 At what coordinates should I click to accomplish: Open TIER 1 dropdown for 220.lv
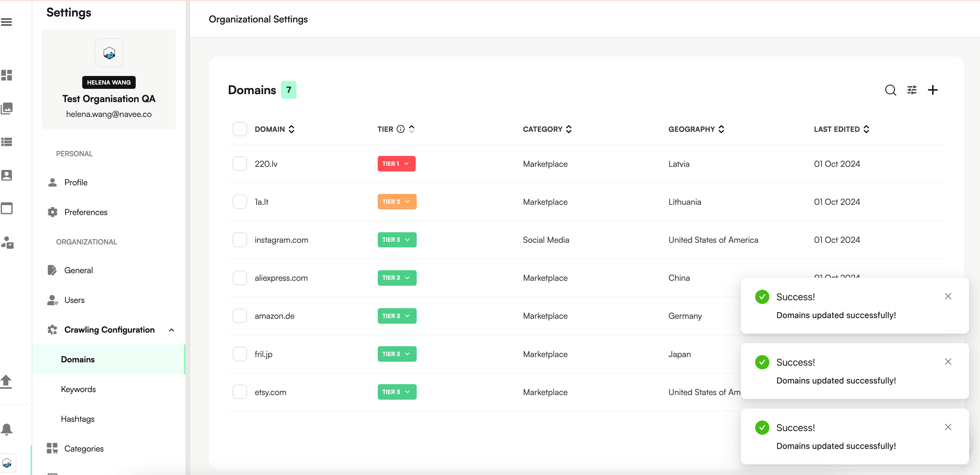pyautogui.click(x=397, y=164)
